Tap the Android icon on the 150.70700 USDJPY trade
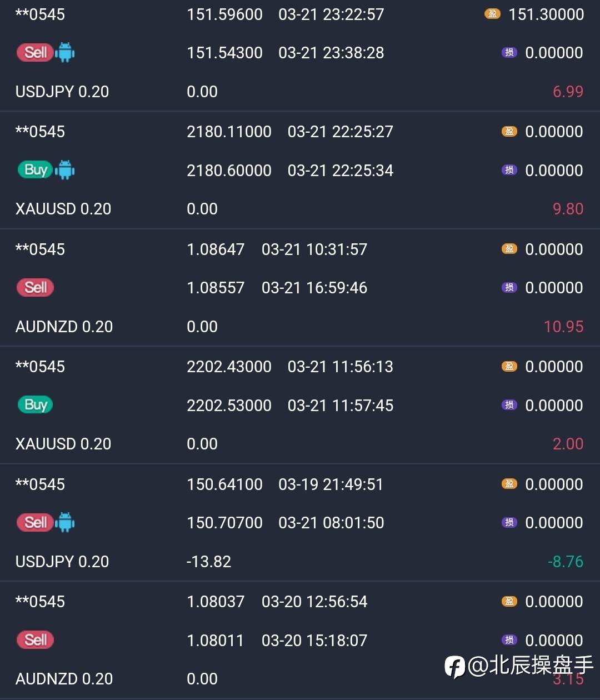 [65, 522]
